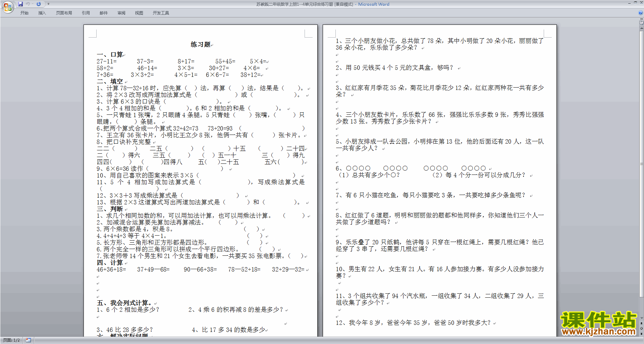Click the statement 5. 长方形、三角形和正方形都是四边形。
Screen dimensions: 644x344
[152, 243]
